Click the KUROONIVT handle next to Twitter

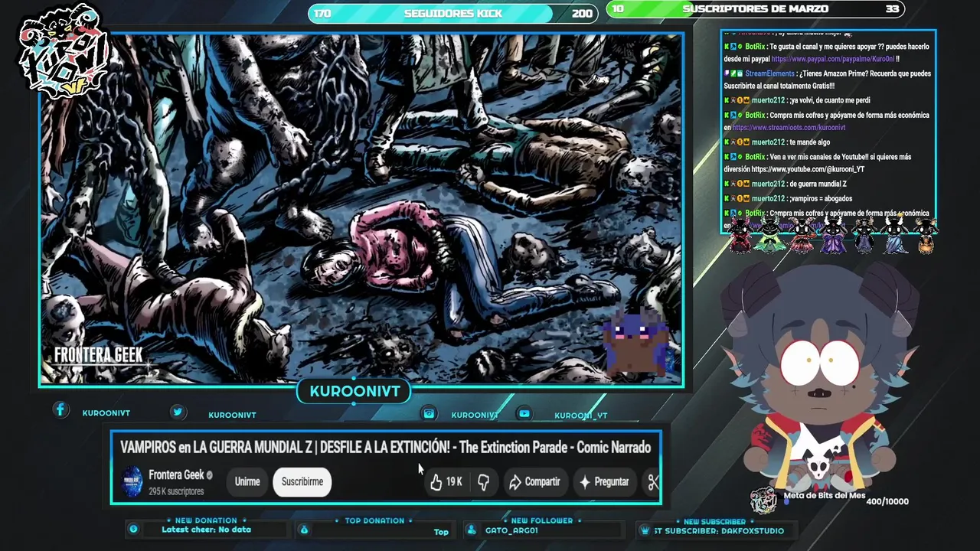pyautogui.click(x=232, y=415)
